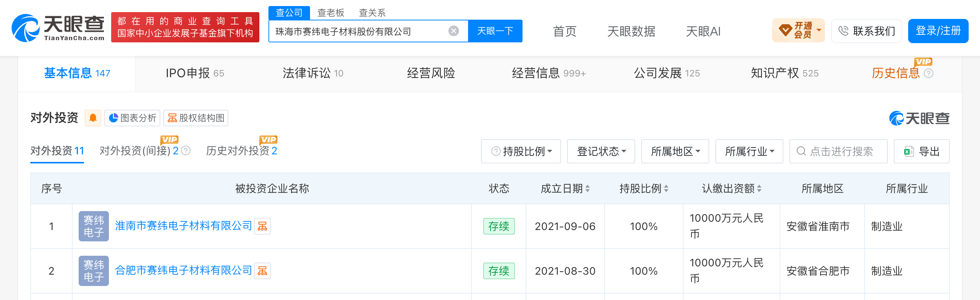Screen dimensions: 980x300
Task: Expand the 所属行业 filter dropdown
Action: pos(749,152)
